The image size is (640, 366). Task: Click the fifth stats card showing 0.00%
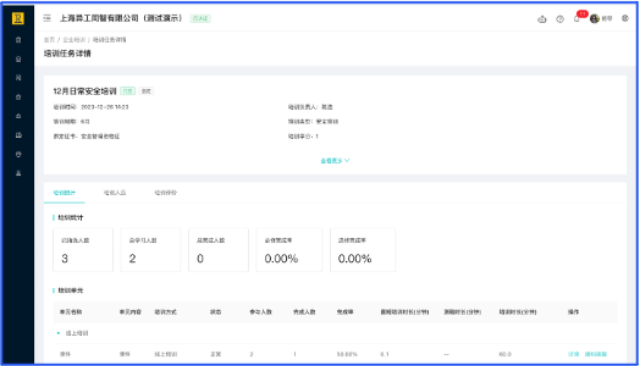(362, 250)
